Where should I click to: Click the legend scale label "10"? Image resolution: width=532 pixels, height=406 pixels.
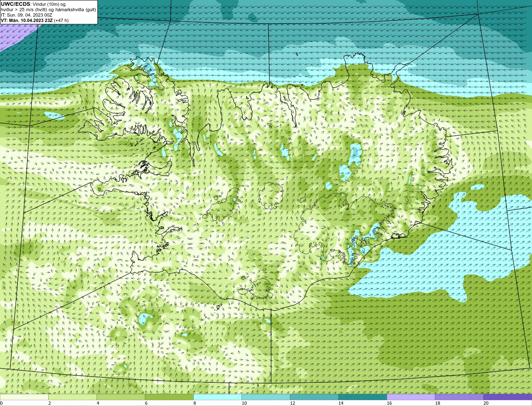[244, 403]
